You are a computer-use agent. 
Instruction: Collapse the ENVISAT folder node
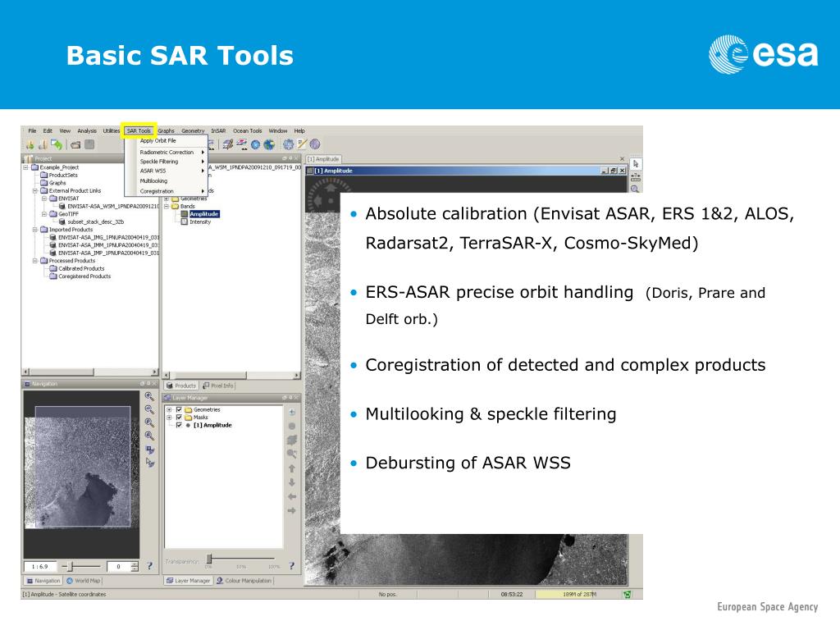click(x=44, y=199)
